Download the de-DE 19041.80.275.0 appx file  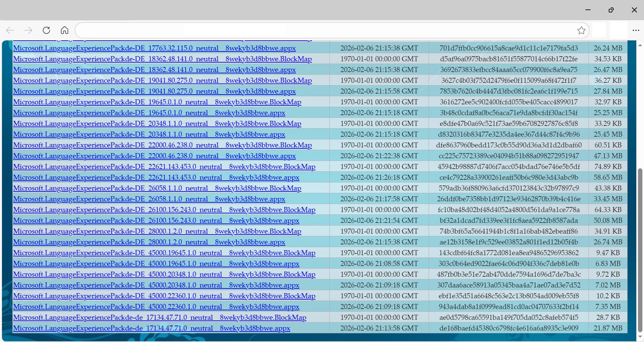click(155, 92)
